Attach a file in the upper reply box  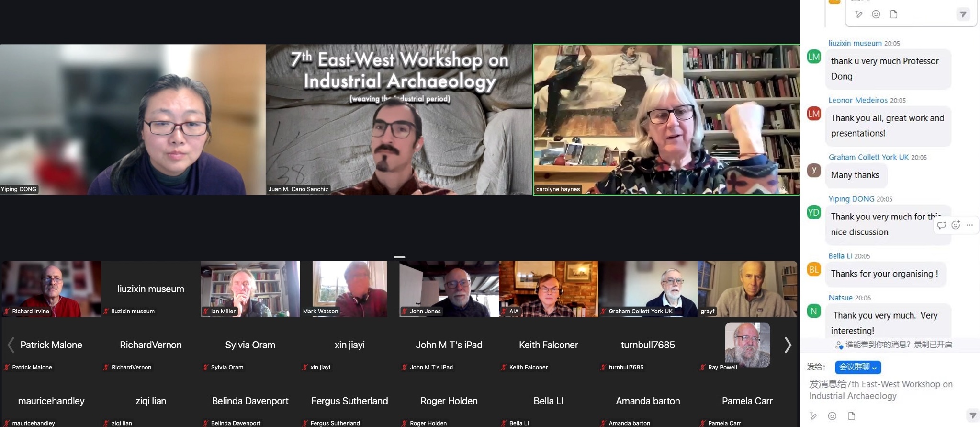coord(893,14)
